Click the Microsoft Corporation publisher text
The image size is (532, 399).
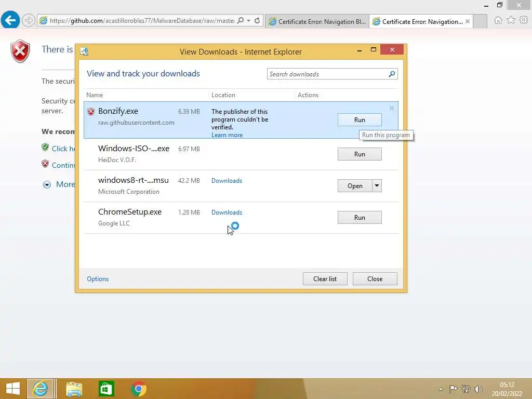(x=129, y=192)
